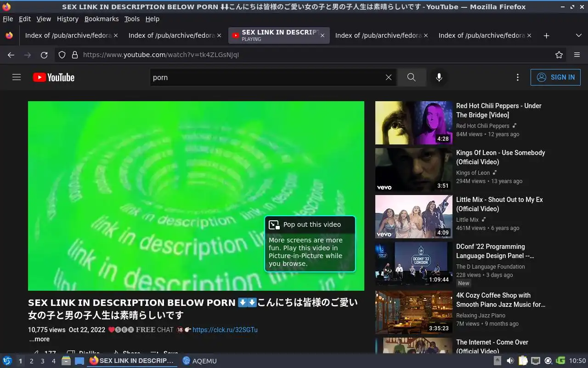Expand video description with ...more
This screenshot has height=368, width=588.
click(x=40, y=339)
